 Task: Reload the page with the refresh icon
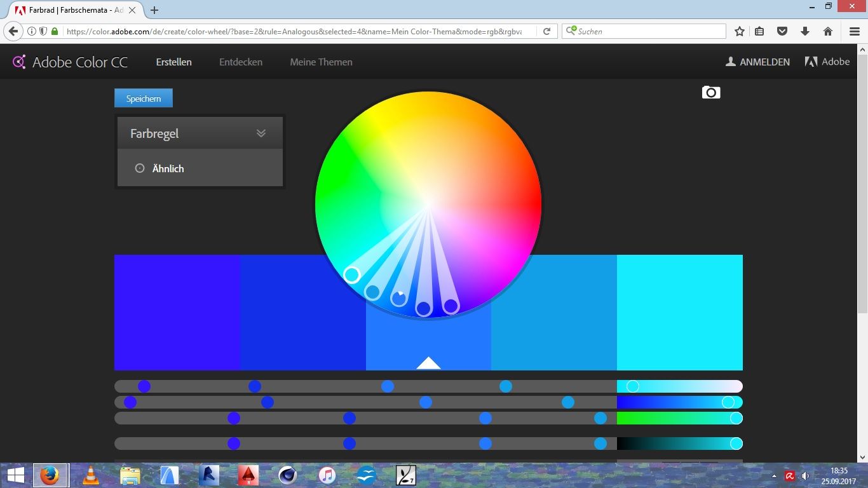coord(546,31)
